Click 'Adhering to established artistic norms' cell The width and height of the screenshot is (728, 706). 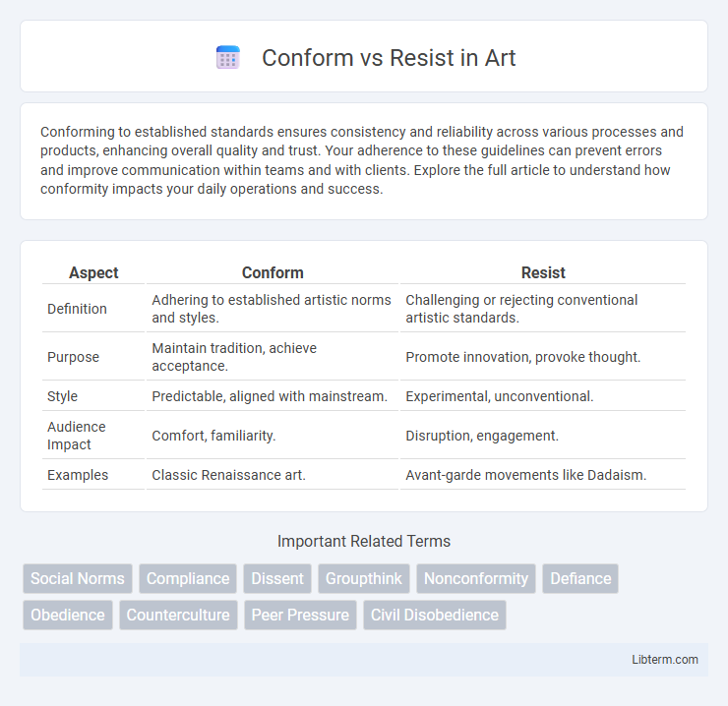click(273, 309)
